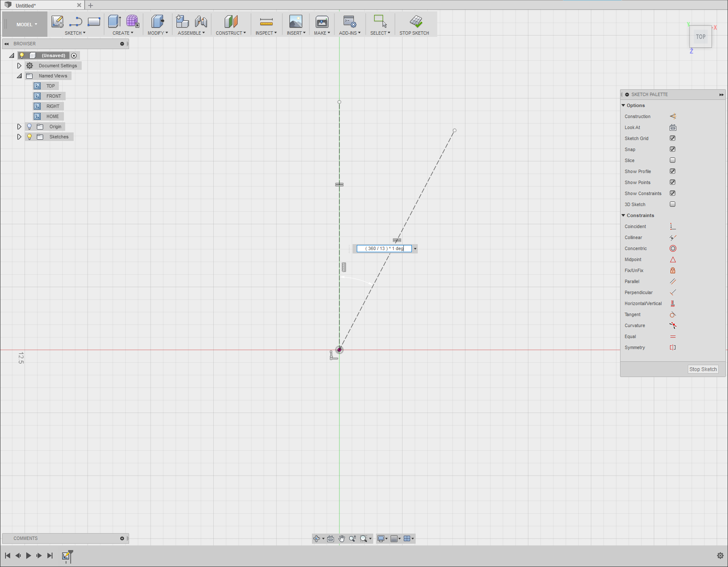The image size is (728, 567).
Task: Apply the Equal constraint
Action: tap(673, 336)
